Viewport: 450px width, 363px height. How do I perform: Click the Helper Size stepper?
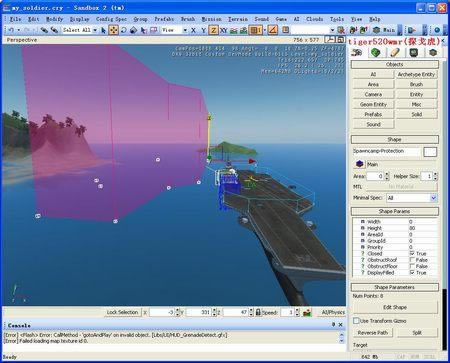(x=435, y=176)
